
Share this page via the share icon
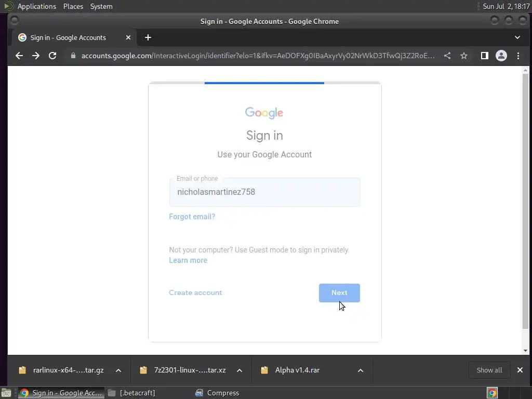pyautogui.click(x=447, y=56)
